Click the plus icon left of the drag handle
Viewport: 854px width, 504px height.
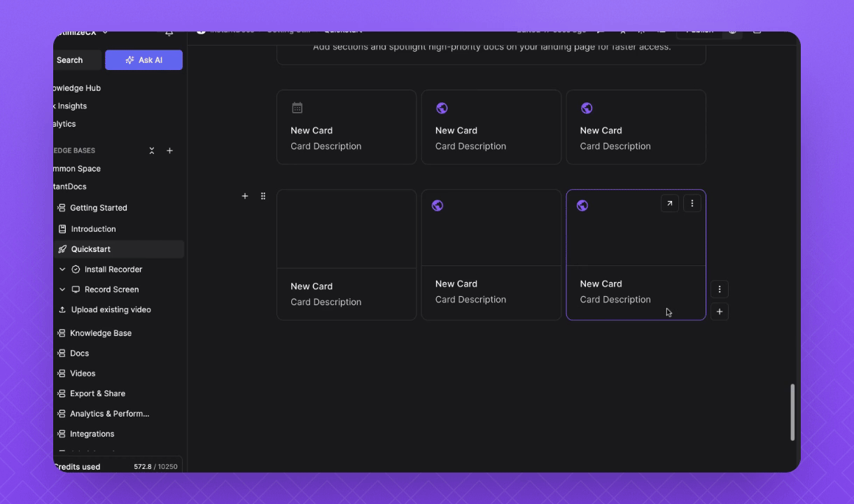245,196
